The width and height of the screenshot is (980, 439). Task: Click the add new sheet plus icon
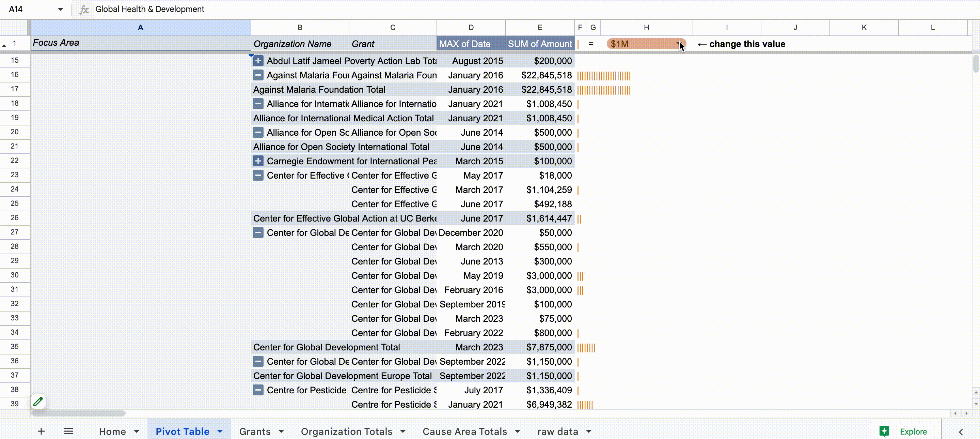pyautogui.click(x=41, y=431)
